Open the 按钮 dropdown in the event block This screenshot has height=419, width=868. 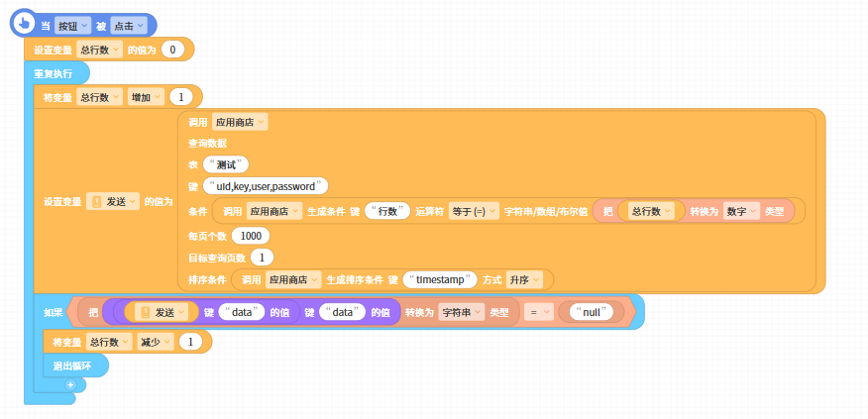[x=72, y=26]
